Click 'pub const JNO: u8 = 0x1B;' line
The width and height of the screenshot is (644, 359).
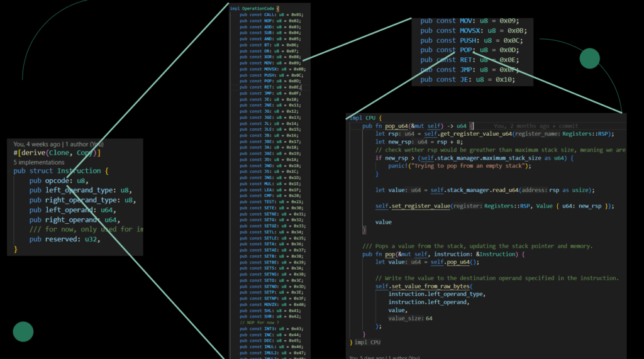[x=270, y=165]
